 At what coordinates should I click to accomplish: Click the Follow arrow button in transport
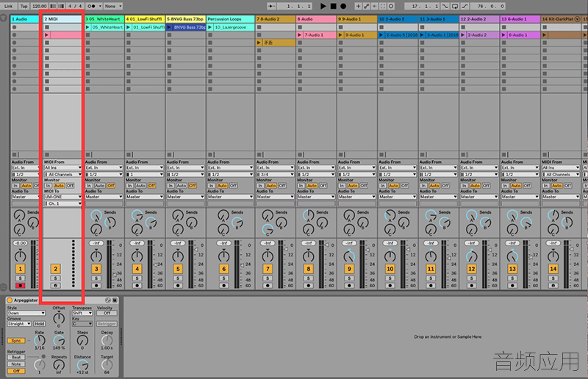(271, 6)
